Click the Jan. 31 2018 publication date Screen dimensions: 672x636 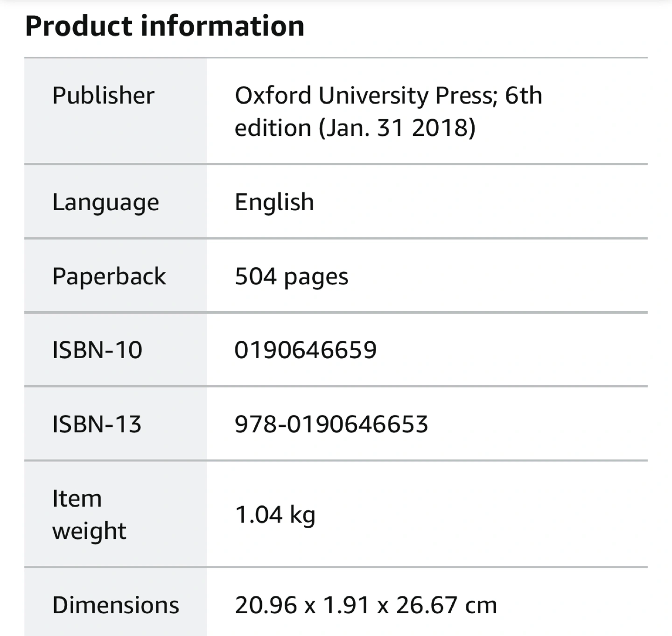pos(397,127)
